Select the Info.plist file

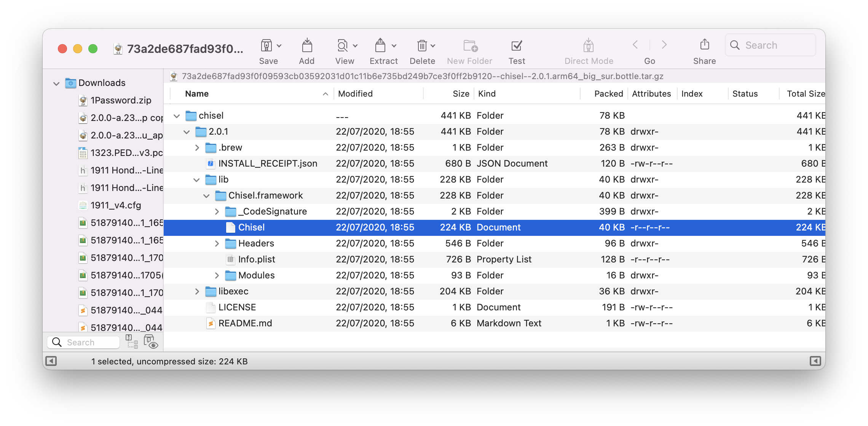[x=495, y=259]
